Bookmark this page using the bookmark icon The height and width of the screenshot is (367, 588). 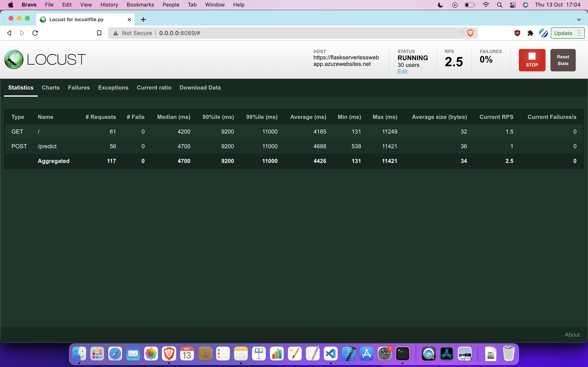click(x=99, y=33)
